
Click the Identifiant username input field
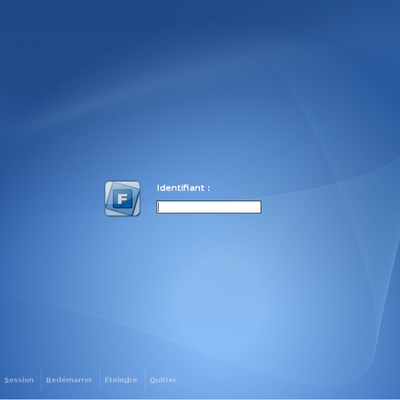coord(209,207)
